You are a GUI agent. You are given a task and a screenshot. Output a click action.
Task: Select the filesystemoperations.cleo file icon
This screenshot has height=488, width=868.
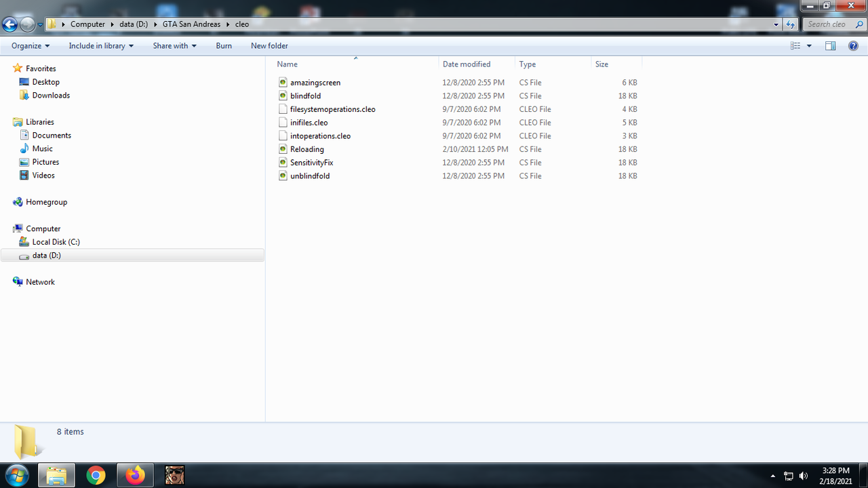(x=283, y=109)
